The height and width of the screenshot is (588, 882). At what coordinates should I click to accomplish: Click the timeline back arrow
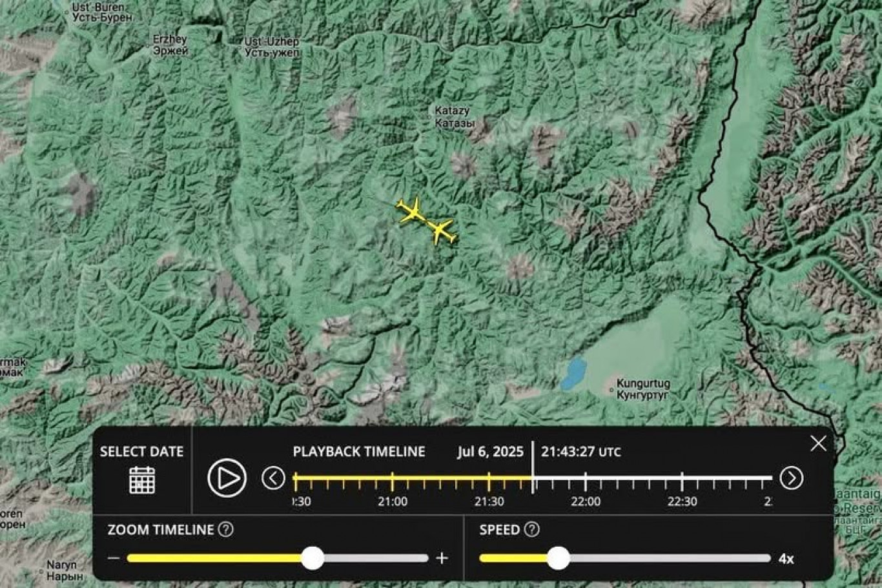tap(273, 478)
